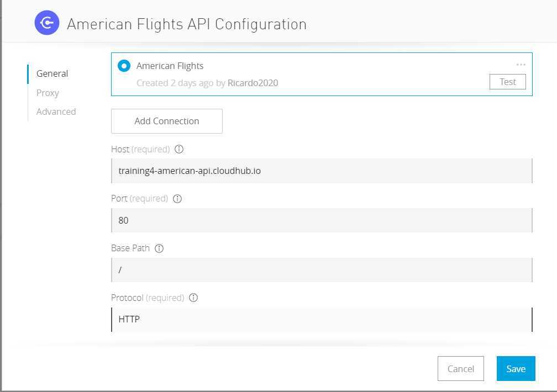Viewport: 557px width, 392px height.
Task: Click the info icon beside Protocol
Action: pyautogui.click(x=193, y=298)
